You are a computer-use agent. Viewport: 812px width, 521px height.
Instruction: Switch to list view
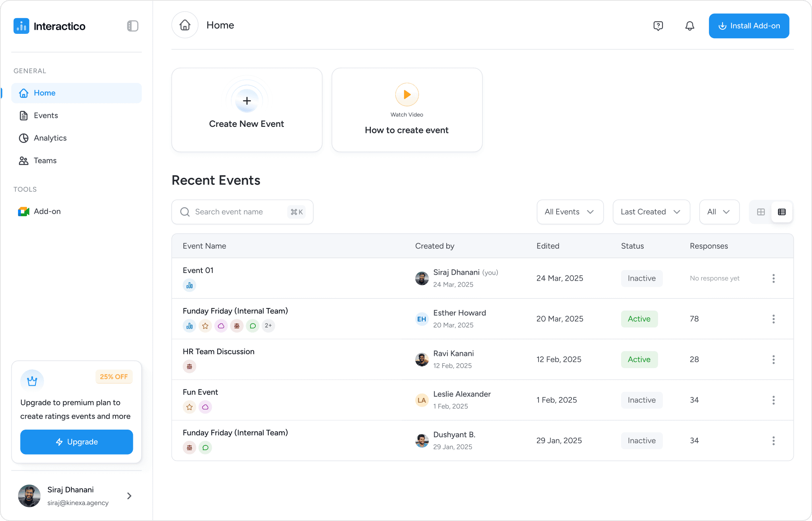(x=782, y=212)
